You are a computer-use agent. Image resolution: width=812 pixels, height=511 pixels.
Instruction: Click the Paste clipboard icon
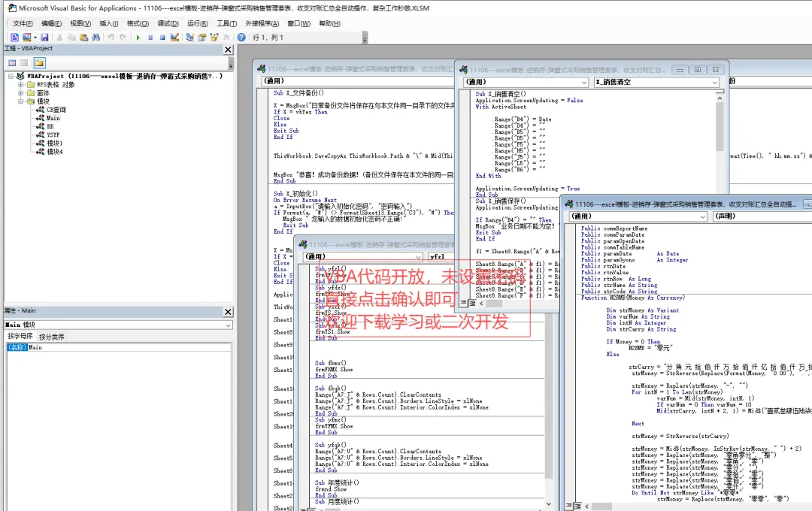[x=83, y=38]
